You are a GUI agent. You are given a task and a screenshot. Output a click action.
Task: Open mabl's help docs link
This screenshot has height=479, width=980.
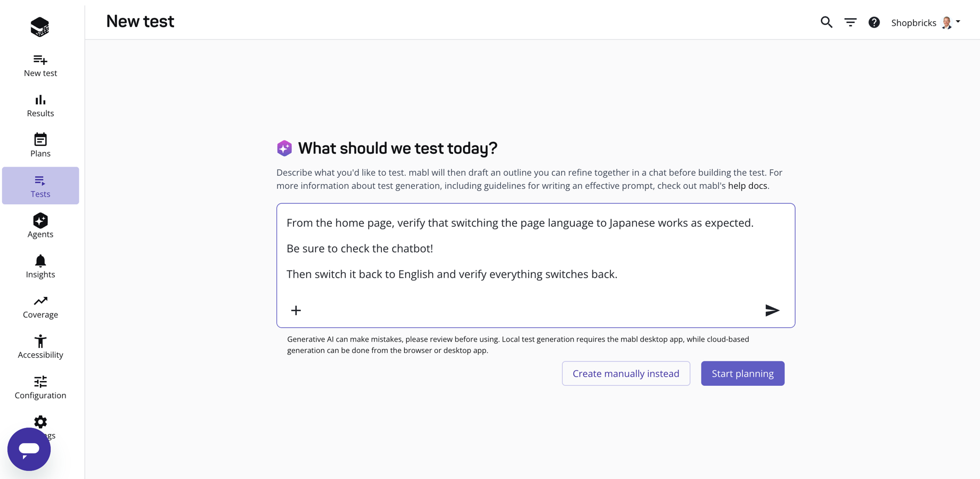tap(748, 185)
